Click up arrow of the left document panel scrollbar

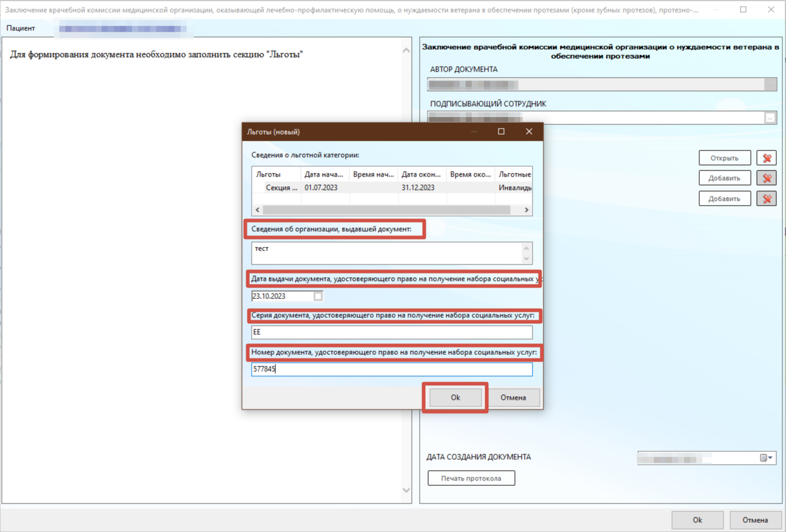click(407, 51)
